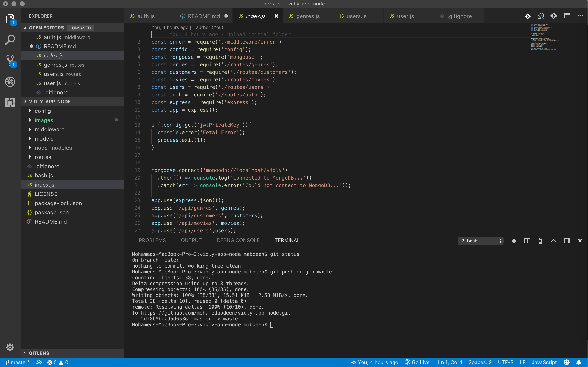Click the notifications bell in status bar
Viewport: 588px width, 367px height.
pyautogui.click(x=579, y=362)
